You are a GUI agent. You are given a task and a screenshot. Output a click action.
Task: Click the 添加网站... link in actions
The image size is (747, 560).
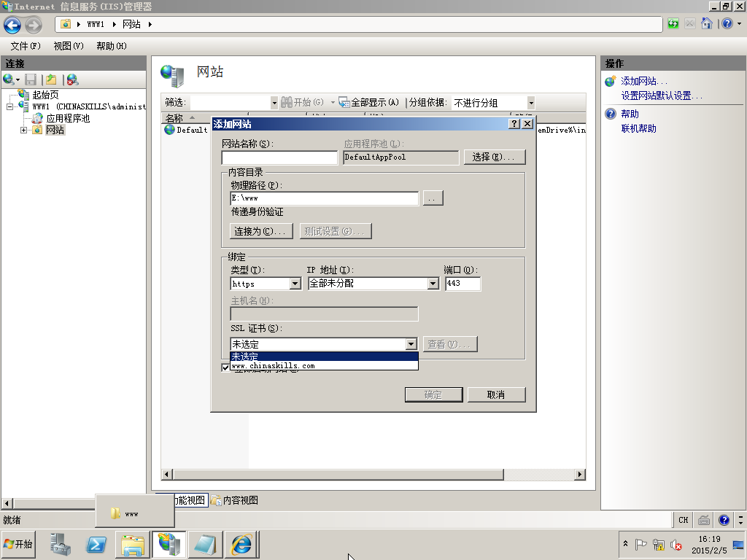(x=644, y=81)
